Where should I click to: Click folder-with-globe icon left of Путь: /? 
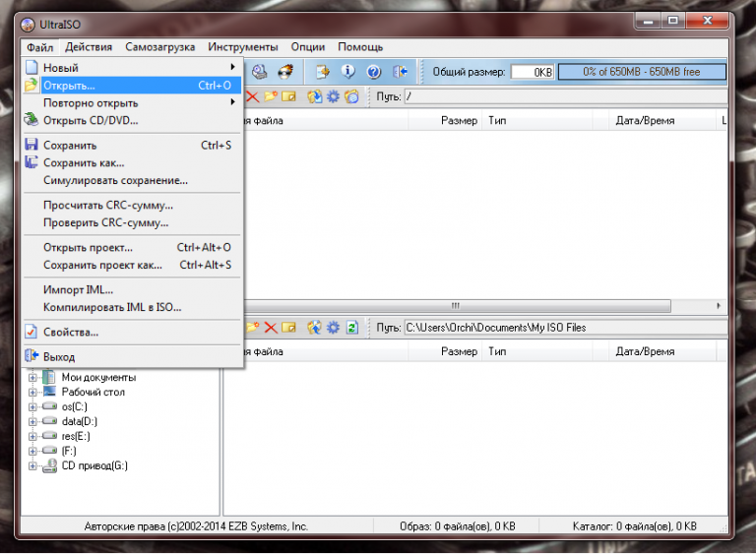pos(352,96)
